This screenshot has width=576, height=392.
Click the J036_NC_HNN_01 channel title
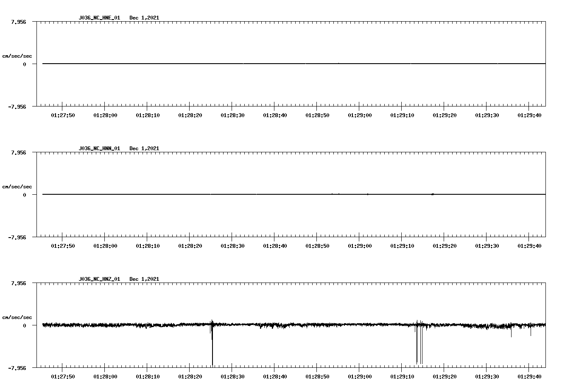click(x=99, y=148)
